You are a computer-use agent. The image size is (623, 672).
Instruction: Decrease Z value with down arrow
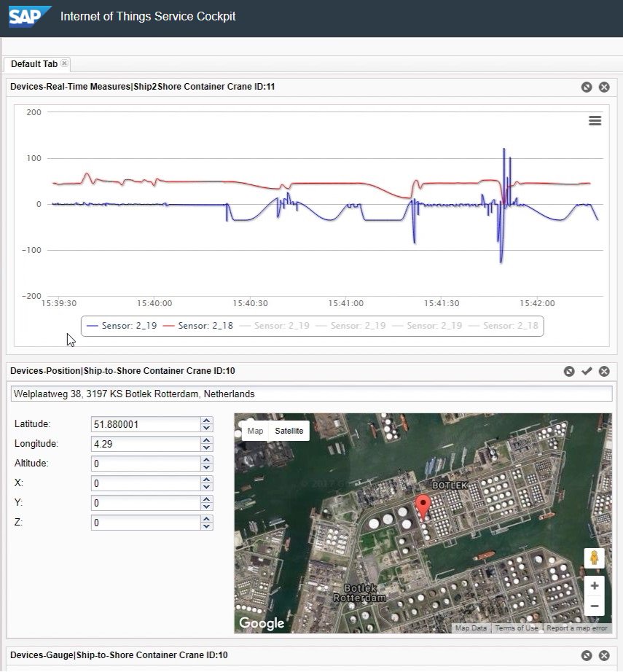(206, 526)
